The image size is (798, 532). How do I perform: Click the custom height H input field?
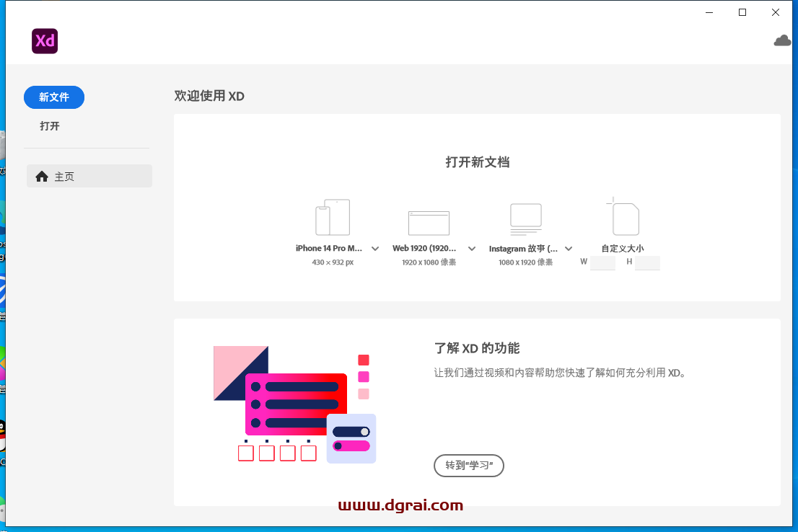(648, 262)
